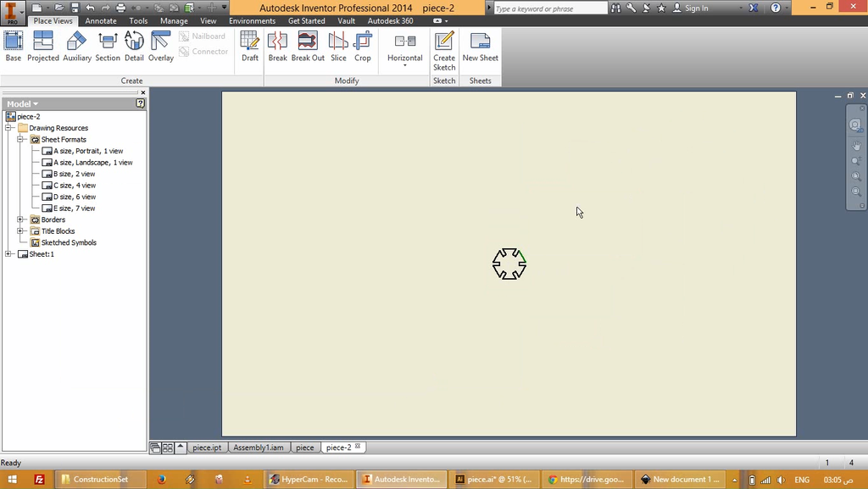Expand the Sheet:1 node
Viewport: 868px width, 489px height.
[8, 254]
